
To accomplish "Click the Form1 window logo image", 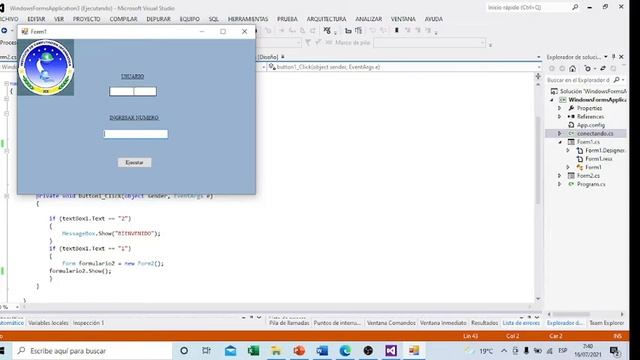I will [x=46, y=67].
